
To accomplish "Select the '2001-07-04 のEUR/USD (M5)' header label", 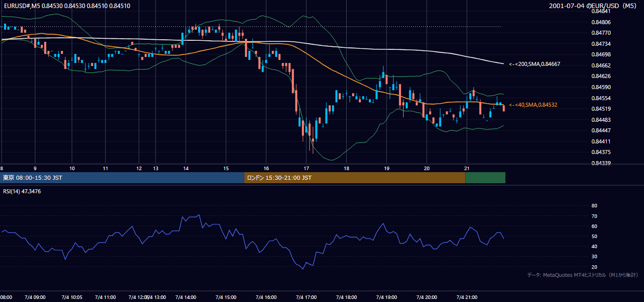I will (593, 6).
